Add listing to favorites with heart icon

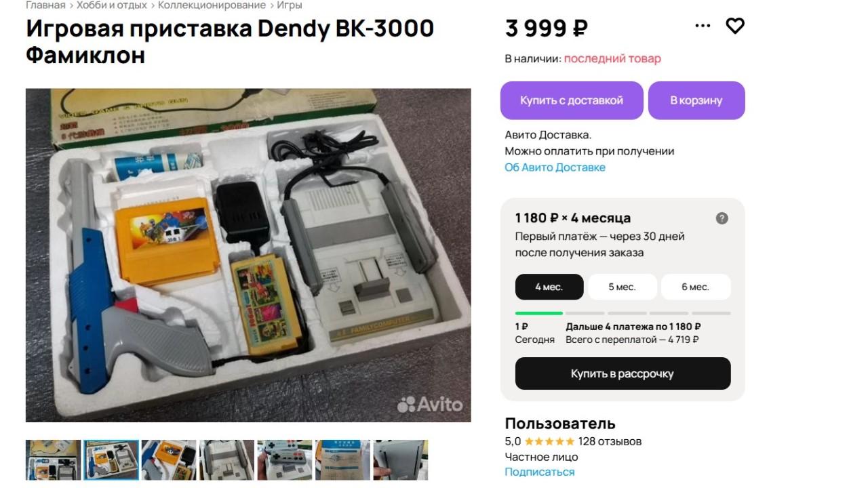tap(735, 26)
